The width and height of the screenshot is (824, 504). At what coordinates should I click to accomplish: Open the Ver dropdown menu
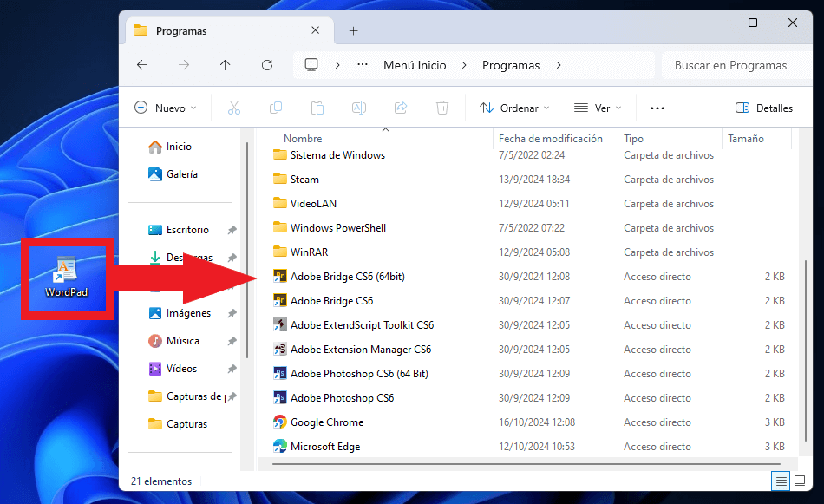pyautogui.click(x=598, y=108)
